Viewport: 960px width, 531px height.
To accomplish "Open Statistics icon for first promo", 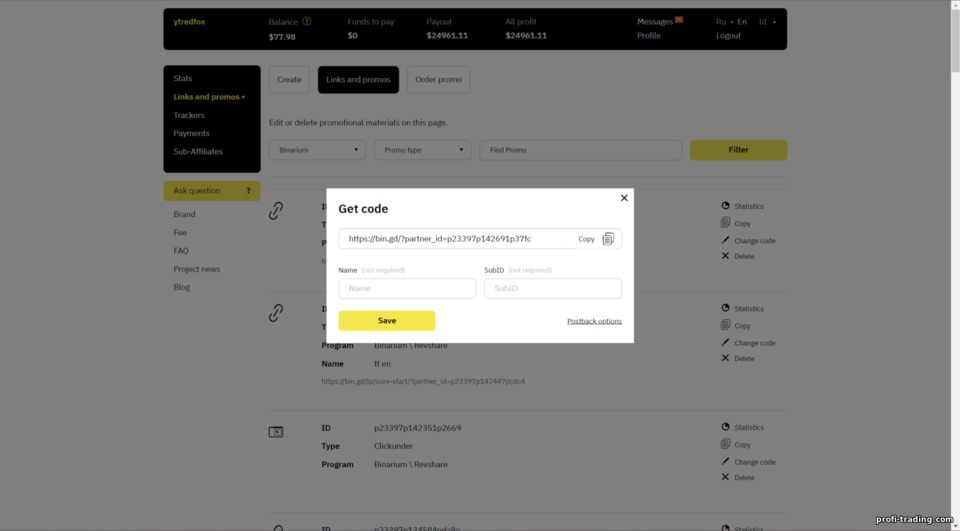I will tap(726, 206).
